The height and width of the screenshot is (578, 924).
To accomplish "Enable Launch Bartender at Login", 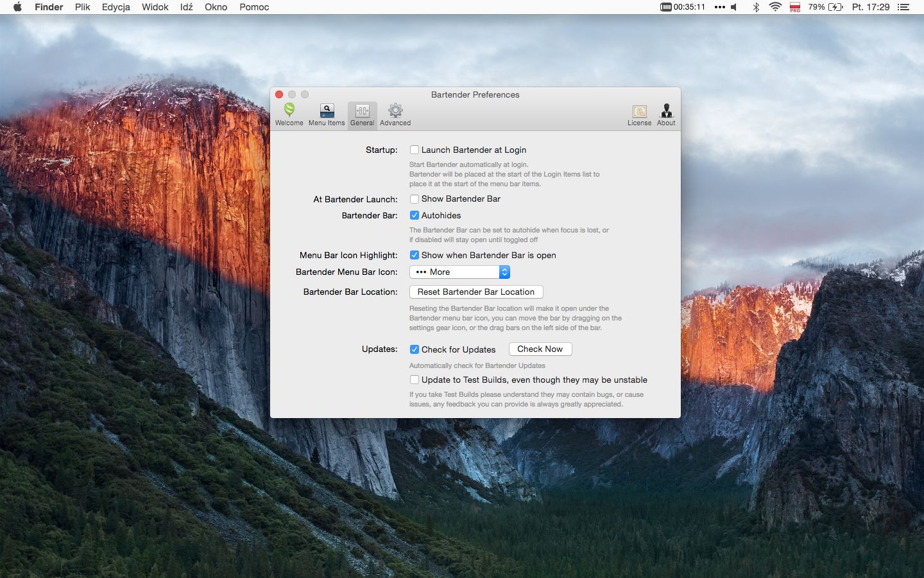I will pos(415,150).
